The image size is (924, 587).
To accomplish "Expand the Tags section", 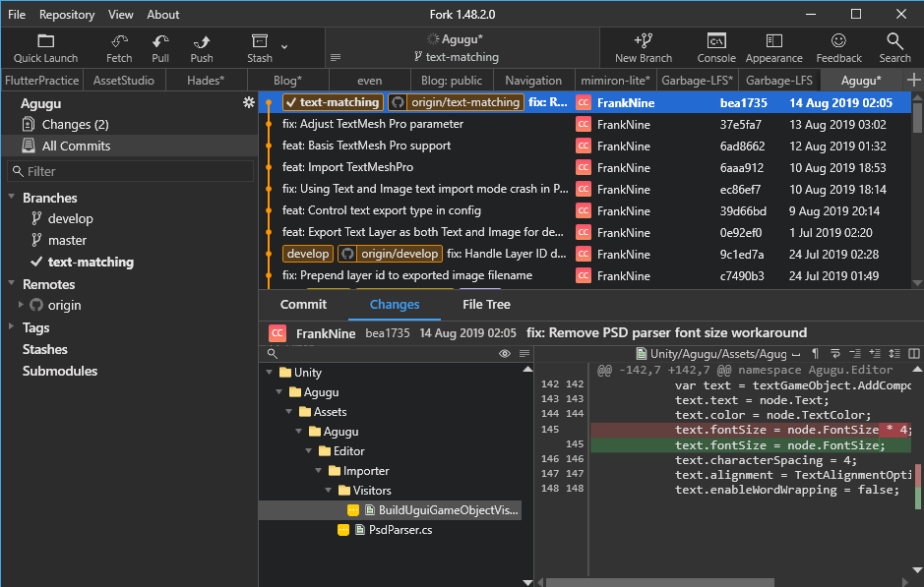I will (12, 326).
